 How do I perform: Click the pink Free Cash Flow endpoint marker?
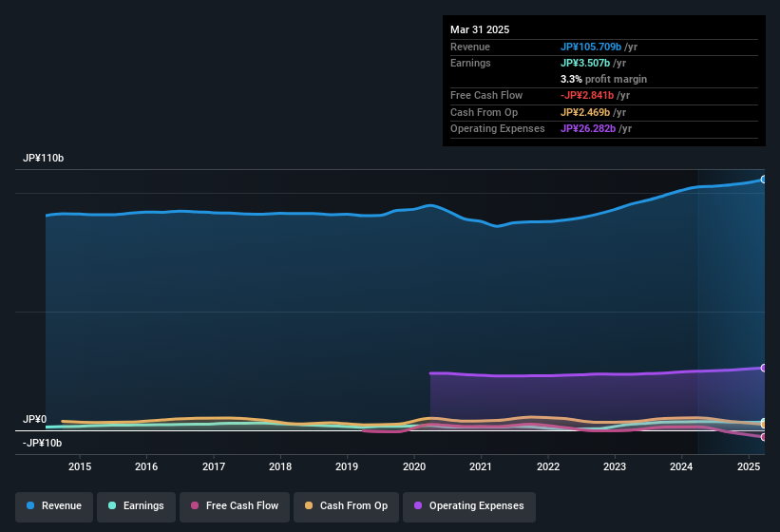point(764,437)
